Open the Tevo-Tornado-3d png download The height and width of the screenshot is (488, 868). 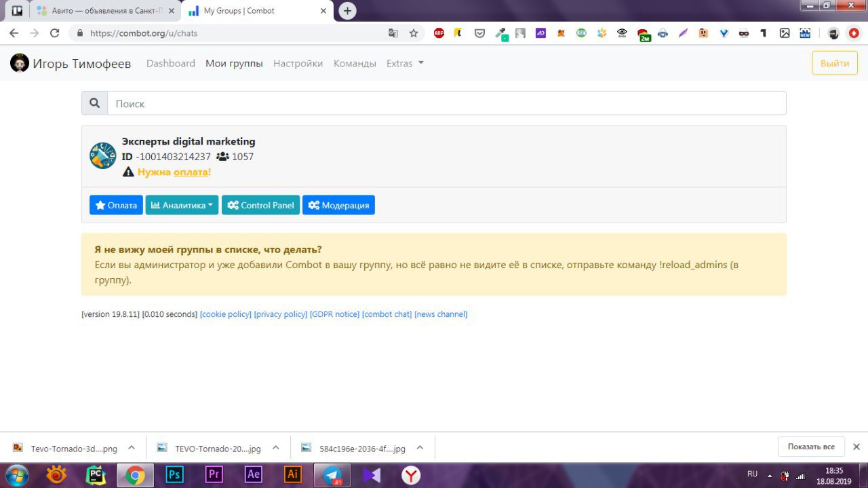(66, 448)
